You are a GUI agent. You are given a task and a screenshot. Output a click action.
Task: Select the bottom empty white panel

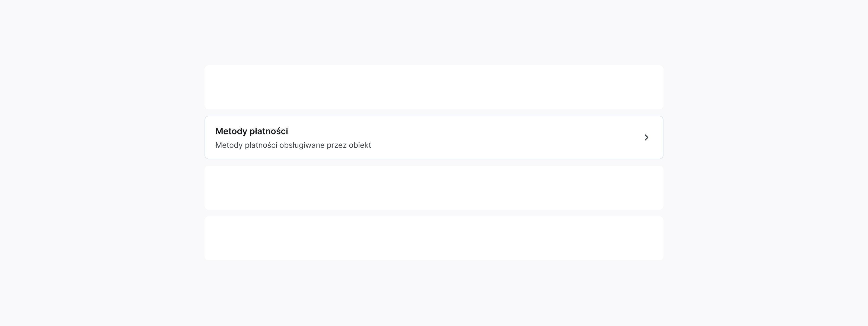[434, 238]
